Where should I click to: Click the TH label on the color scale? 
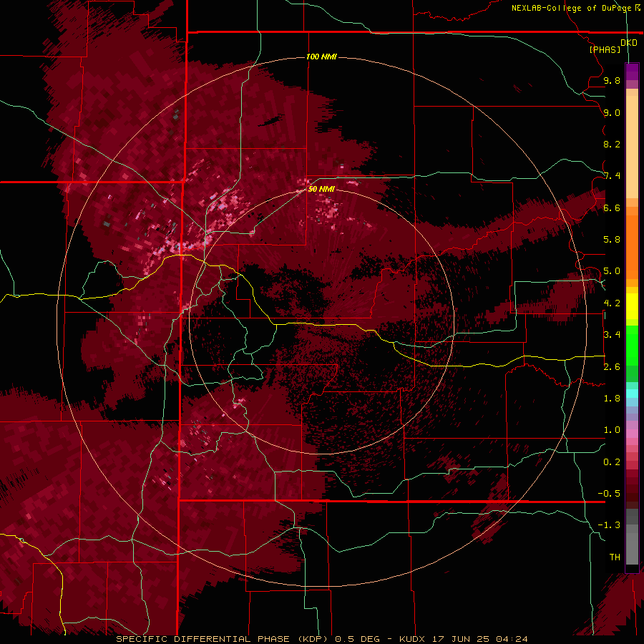click(x=615, y=557)
